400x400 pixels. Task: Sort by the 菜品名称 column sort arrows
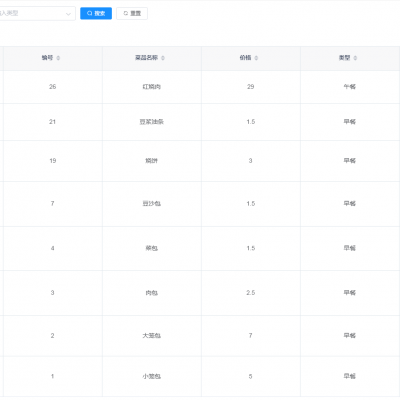pyautogui.click(x=163, y=58)
